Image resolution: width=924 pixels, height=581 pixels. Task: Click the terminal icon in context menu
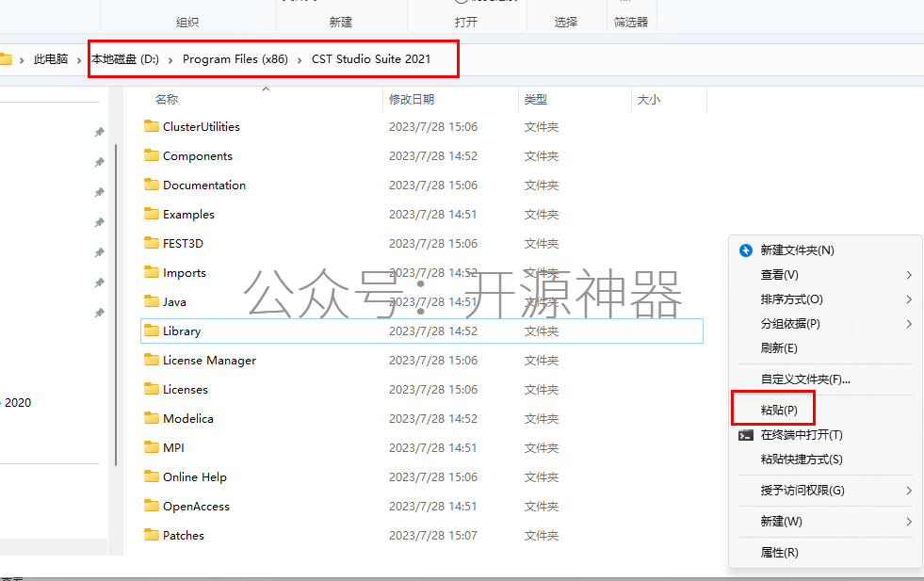(746, 435)
